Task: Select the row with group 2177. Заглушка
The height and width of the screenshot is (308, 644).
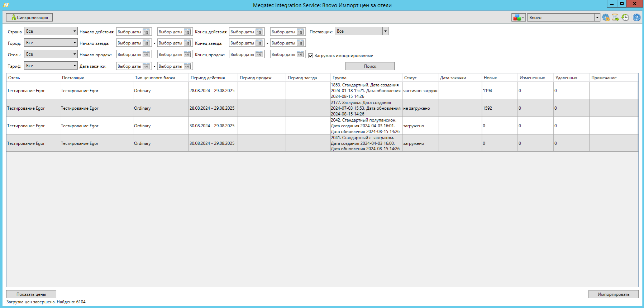Action: (x=322, y=108)
